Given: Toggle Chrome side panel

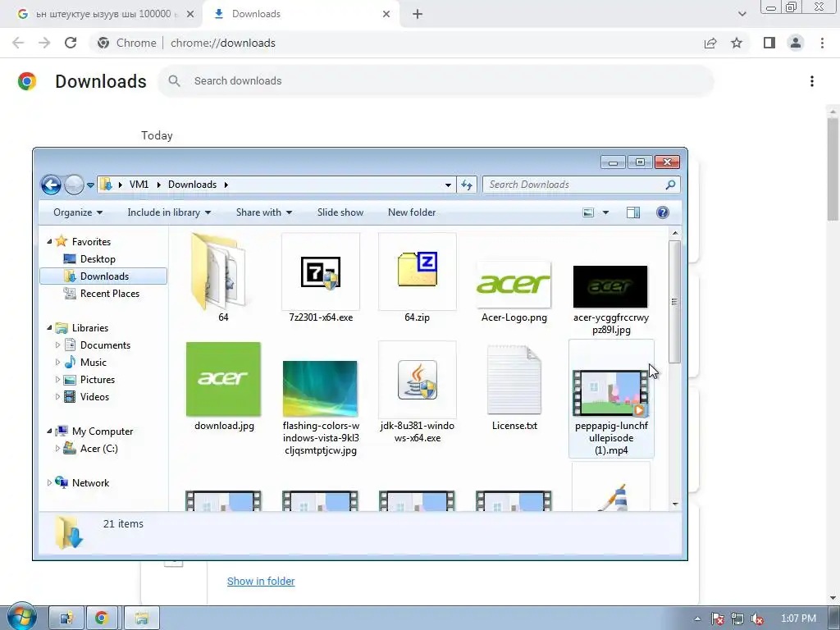Looking at the screenshot, I should 769,43.
